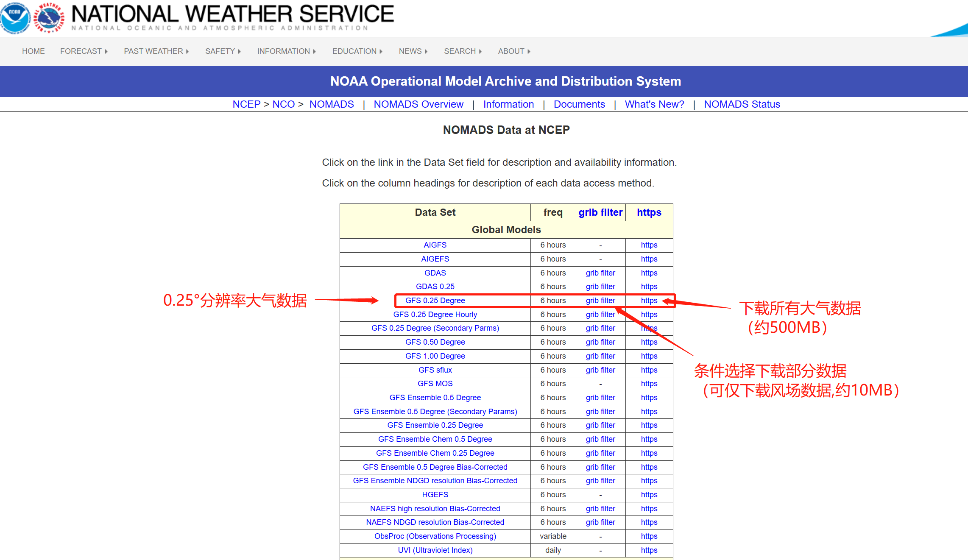Click grib filter for GFS 0.25 Degree
The width and height of the screenshot is (968, 560).
pyautogui.click(x=600, y=301)
